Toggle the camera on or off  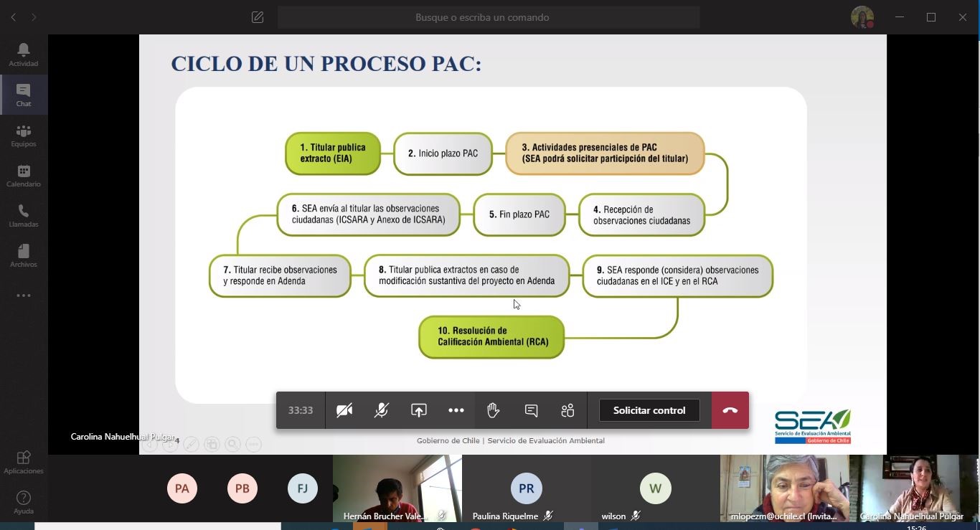pyautogui.click(x=344, y=410)
